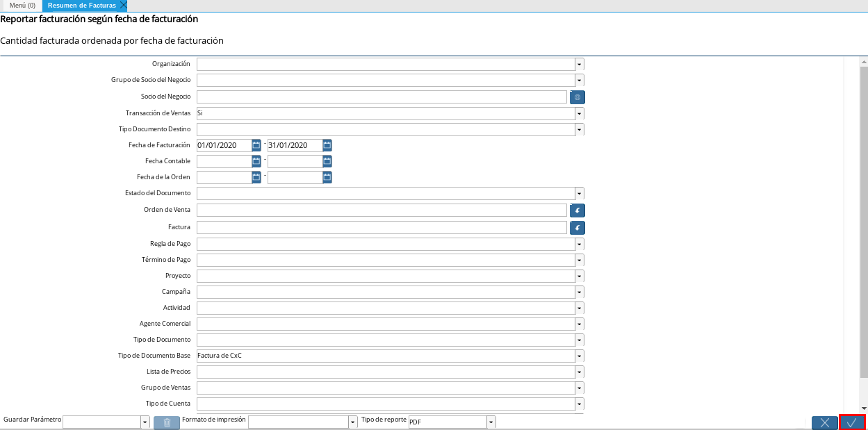Expand Grupo de Socio del Negocio dropdown

pos(580,80)
